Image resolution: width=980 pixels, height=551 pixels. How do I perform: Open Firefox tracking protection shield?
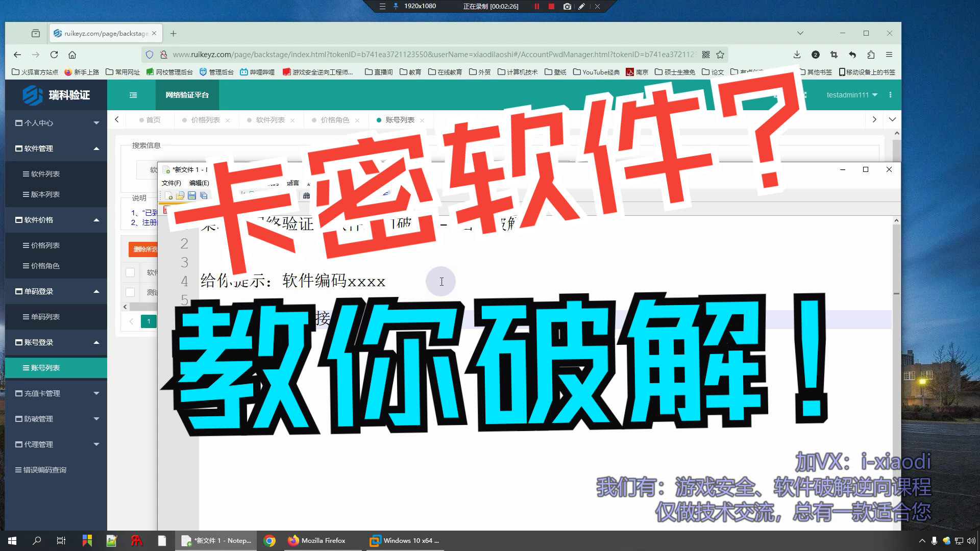click(x=149, y=55)
